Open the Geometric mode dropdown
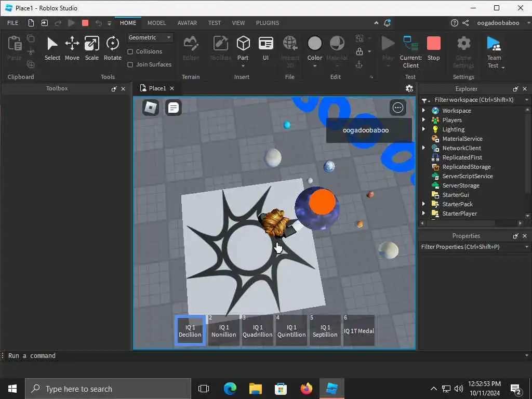 click(150, 37)
